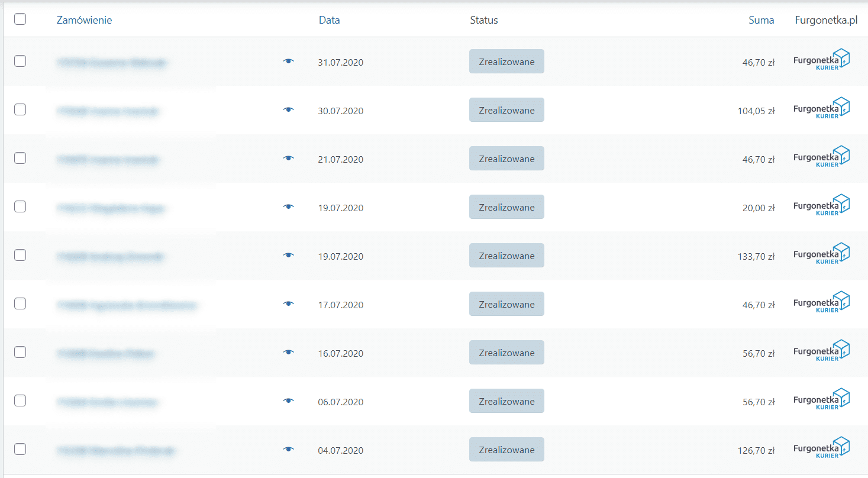
Task: Click eye icon in the 20,00 zł row
Action: [x=288, y=207]
